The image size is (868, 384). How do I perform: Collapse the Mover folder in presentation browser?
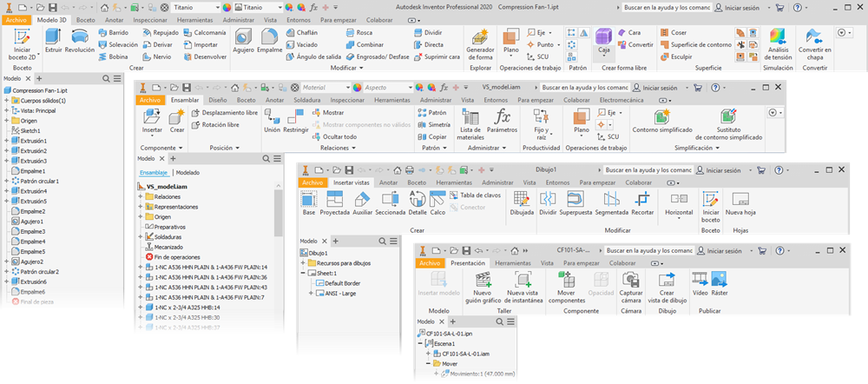tap(429, 363)
